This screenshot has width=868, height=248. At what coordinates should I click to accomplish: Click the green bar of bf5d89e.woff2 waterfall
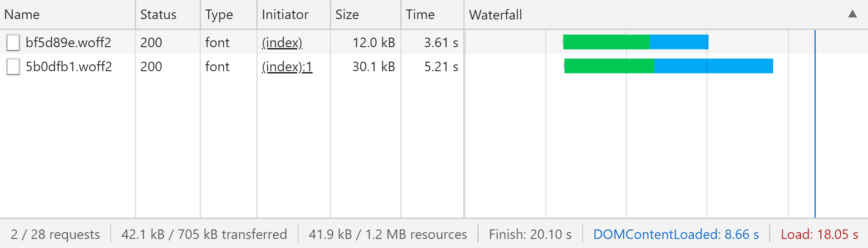coord(606,42)
